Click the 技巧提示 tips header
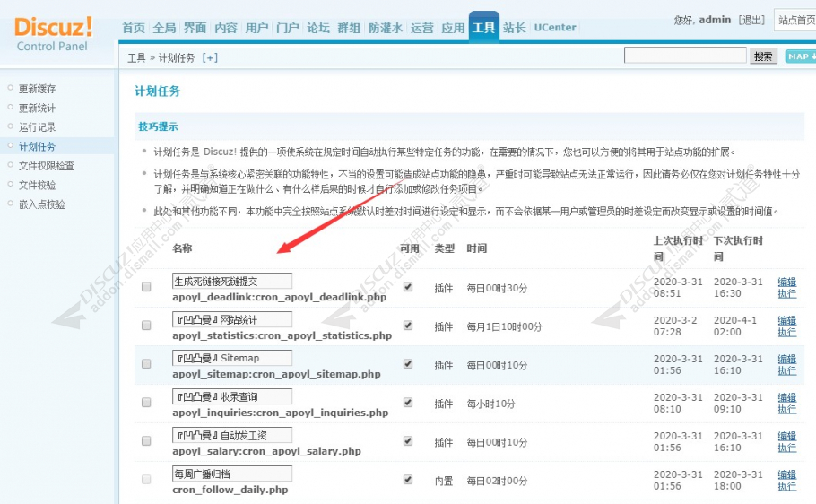Viewport: 816px width, 504px height. [158, 126]
